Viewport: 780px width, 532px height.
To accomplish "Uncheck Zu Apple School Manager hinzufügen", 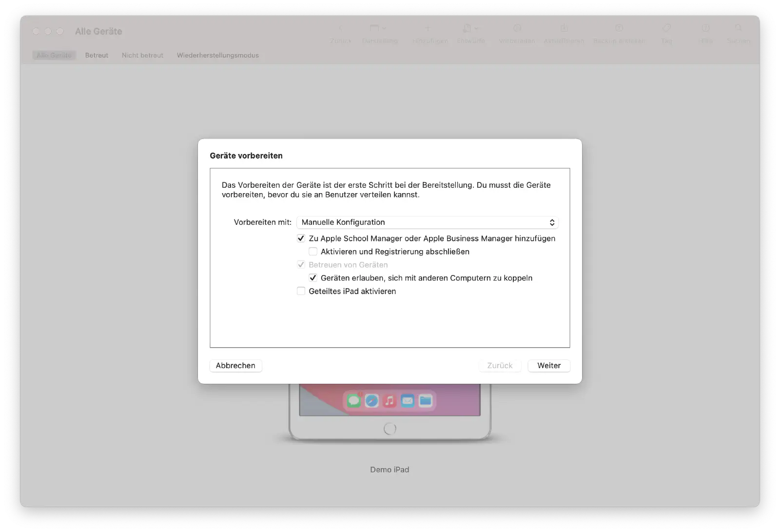I will [301, 238].
